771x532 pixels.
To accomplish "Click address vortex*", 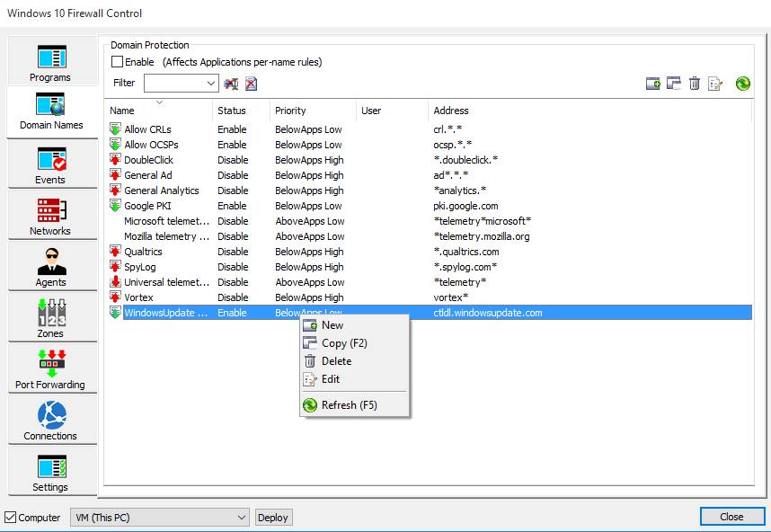I will coord(450,297).
